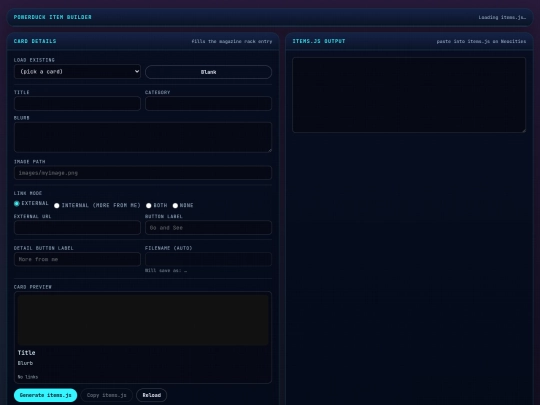The image size is (540, 405).
Task: Click the preview card 'Title' text
Action: [27, 353]
